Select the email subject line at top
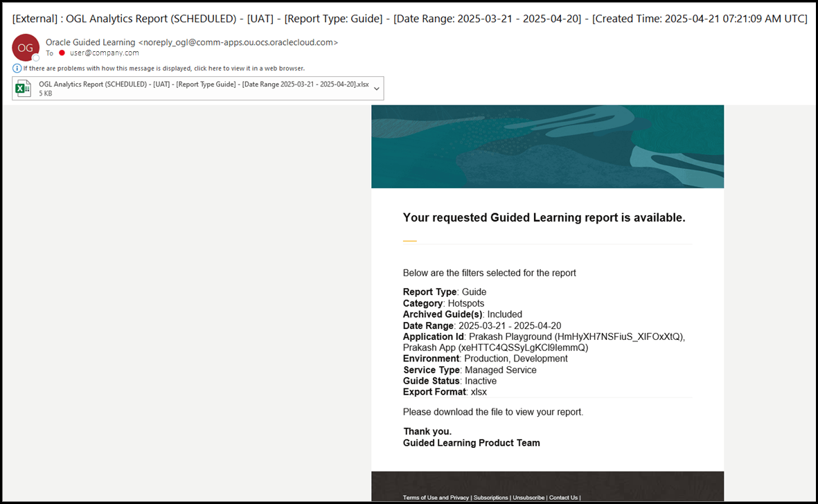This screenshot has height=504, width=818. pos(409,18)
